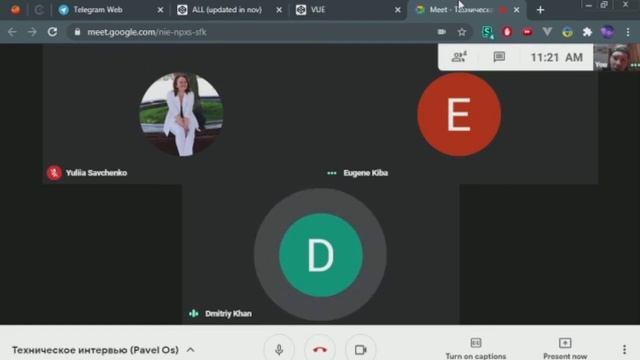Open the meeting chat panel
Viewport: 640px width, 360px height.
coord(499,57)
